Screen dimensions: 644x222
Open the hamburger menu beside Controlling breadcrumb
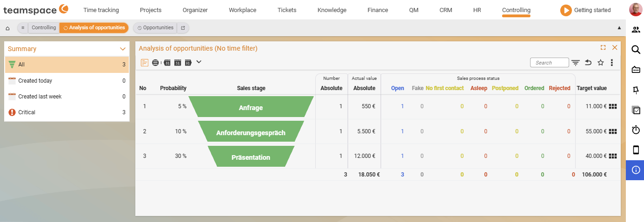tap(23, 28)
